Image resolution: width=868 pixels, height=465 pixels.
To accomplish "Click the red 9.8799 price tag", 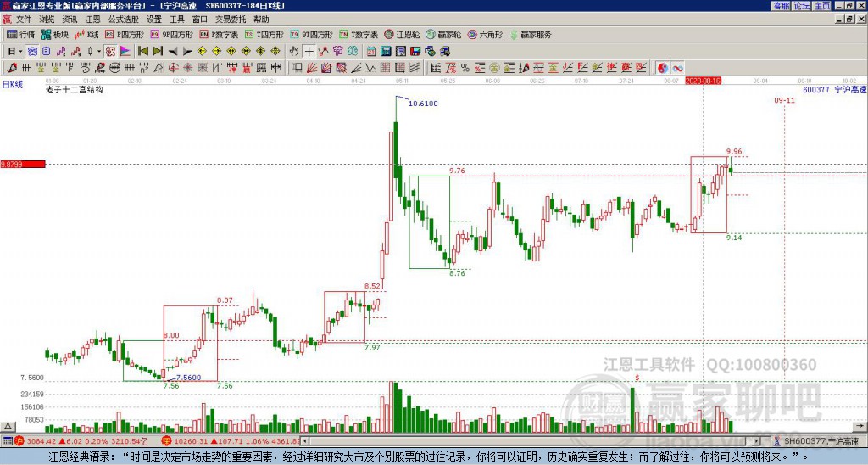I will coord(23,164).
